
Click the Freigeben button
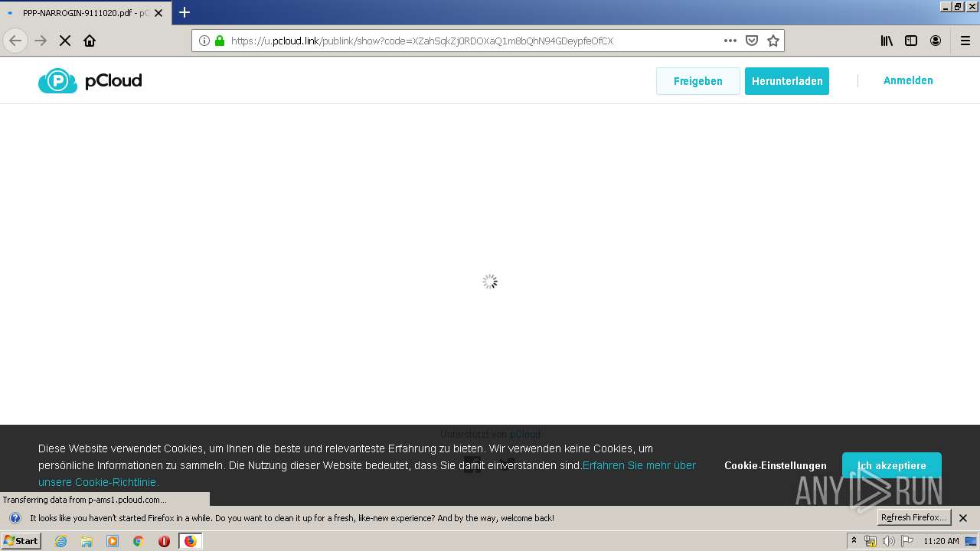pyautogui.click(x=698, y=81)
